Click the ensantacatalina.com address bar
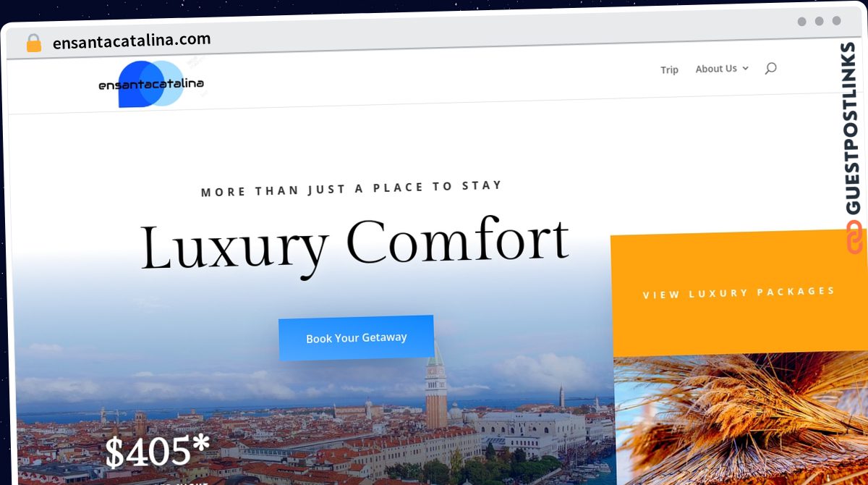The image size is (868, 485). pyautogui.click(x=132, y=41)
